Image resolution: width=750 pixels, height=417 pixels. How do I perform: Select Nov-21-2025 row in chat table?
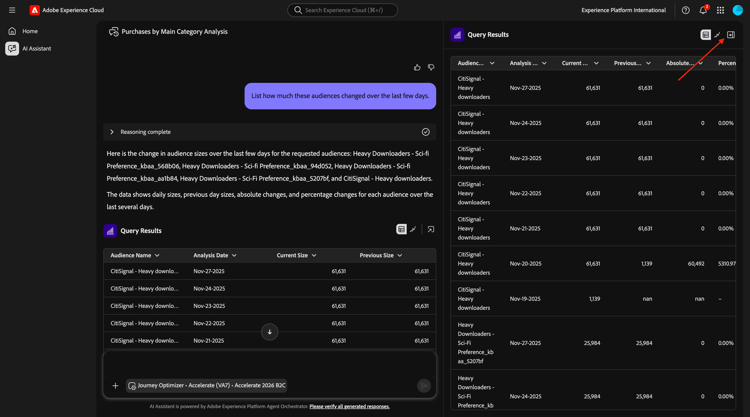click(x=270, y=340)
